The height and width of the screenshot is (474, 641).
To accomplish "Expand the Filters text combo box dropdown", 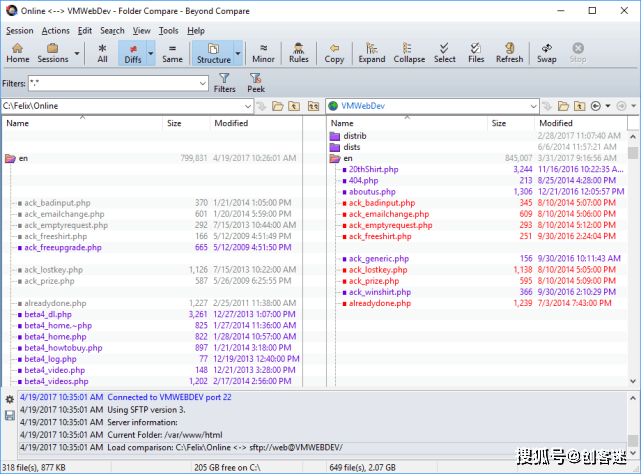I will (203, 84).
